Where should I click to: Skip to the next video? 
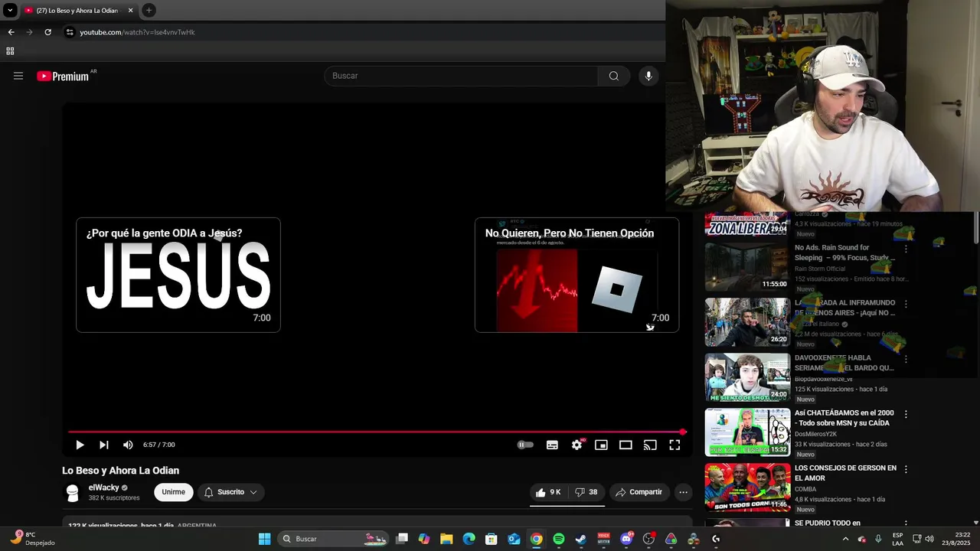point(104,445)
